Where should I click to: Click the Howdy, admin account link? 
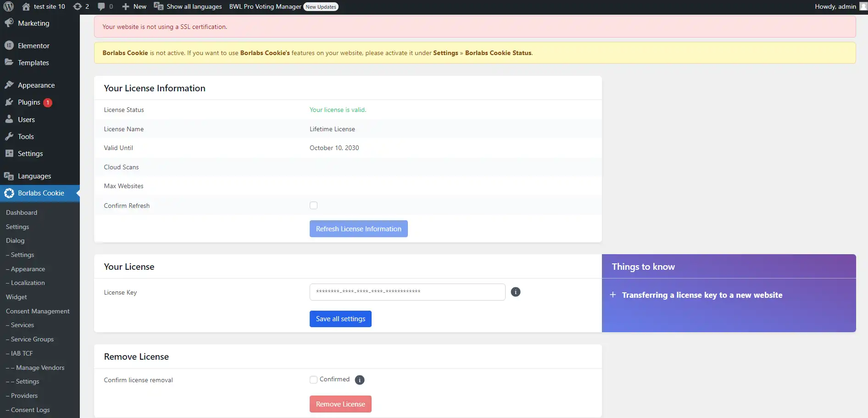pos(835,6)
